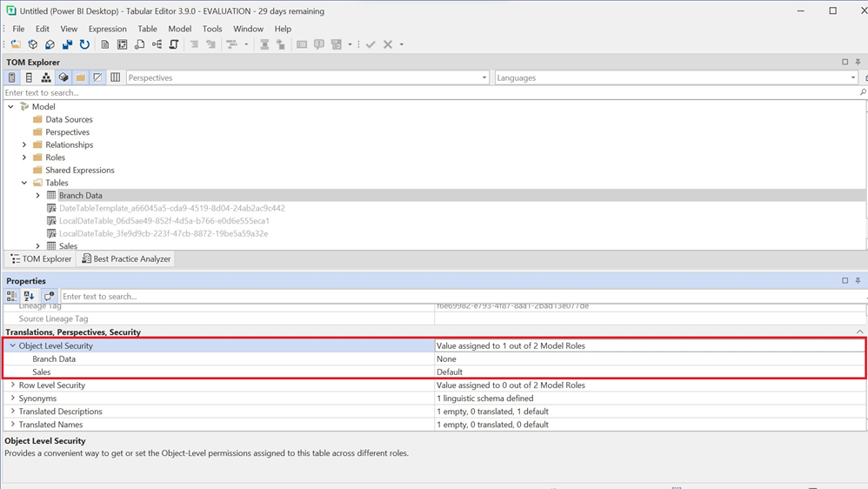868x489 pixels.
Task: Expand the Relationships folder
Action: [23, 144]
